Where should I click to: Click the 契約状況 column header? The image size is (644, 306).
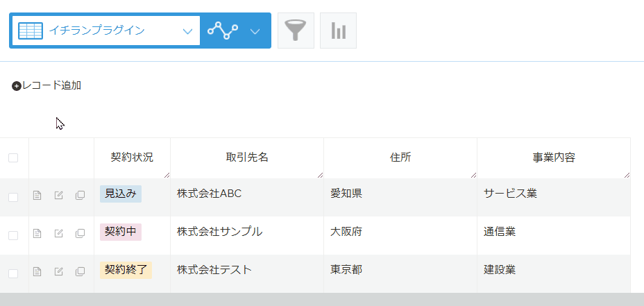click(132, 158)
